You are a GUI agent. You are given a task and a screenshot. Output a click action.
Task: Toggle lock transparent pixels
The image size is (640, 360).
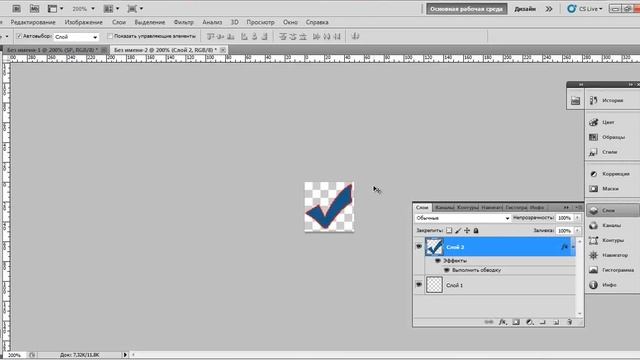(x=449, y=231)
